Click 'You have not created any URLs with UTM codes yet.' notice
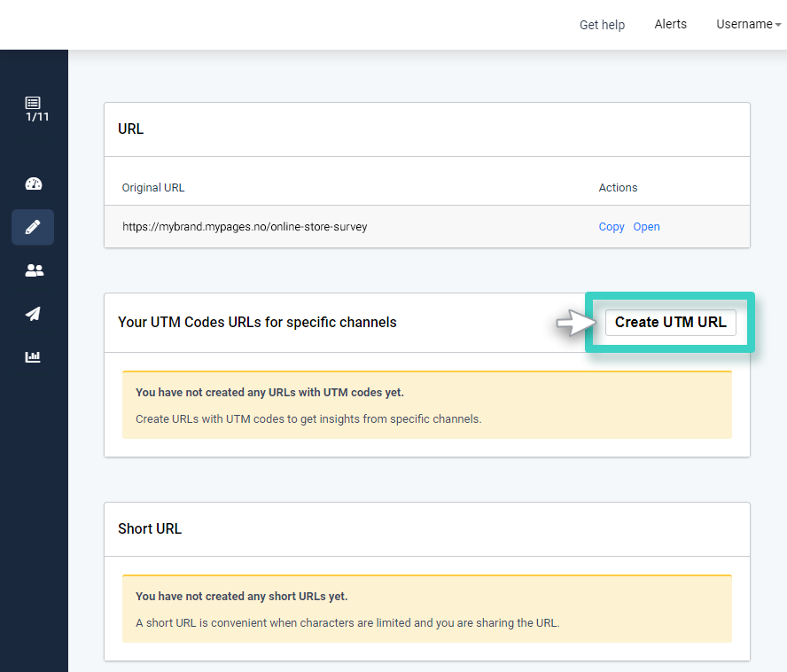This screenshot has width=787, height=672. (x=269, y=392)
